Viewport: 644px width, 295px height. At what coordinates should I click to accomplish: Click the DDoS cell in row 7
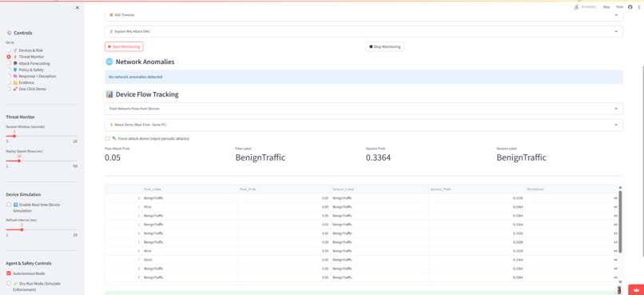189,260
